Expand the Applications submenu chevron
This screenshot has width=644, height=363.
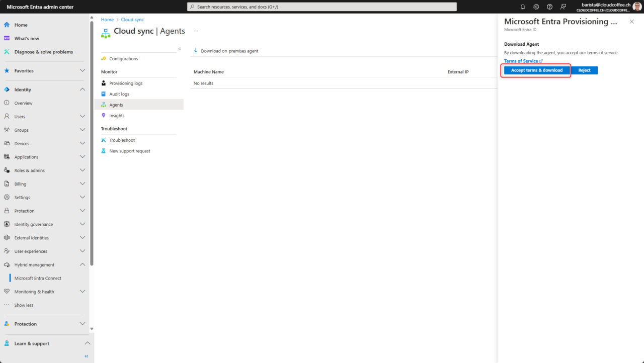[83, 157]
